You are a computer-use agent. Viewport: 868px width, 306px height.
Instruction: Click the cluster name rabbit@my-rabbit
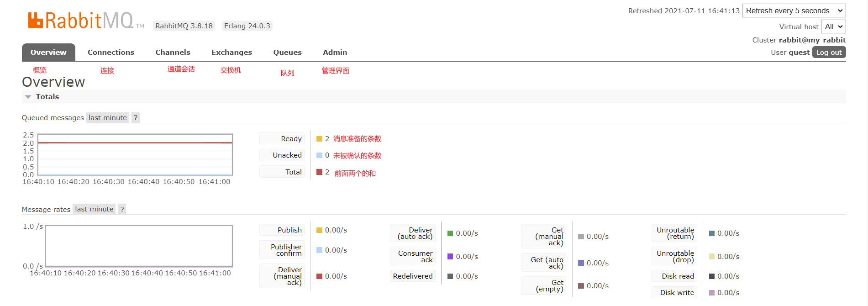pyautogui.click(x=812, y=40)
